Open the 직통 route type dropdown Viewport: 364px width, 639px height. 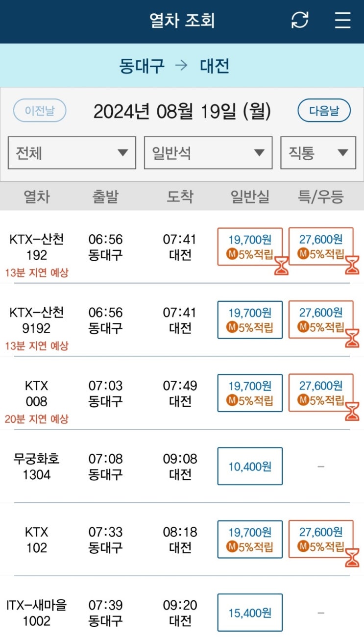pyautogui.click(x=318, y=153)
